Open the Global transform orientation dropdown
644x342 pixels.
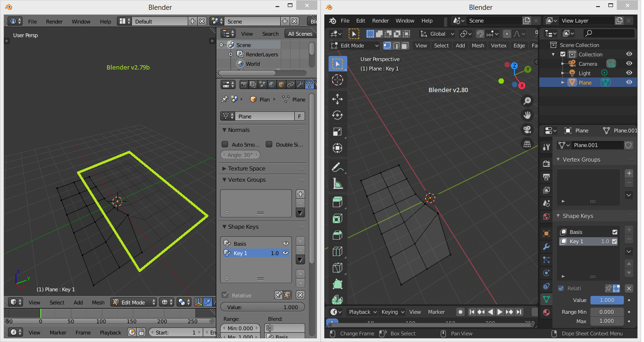(x=437, y=34)
